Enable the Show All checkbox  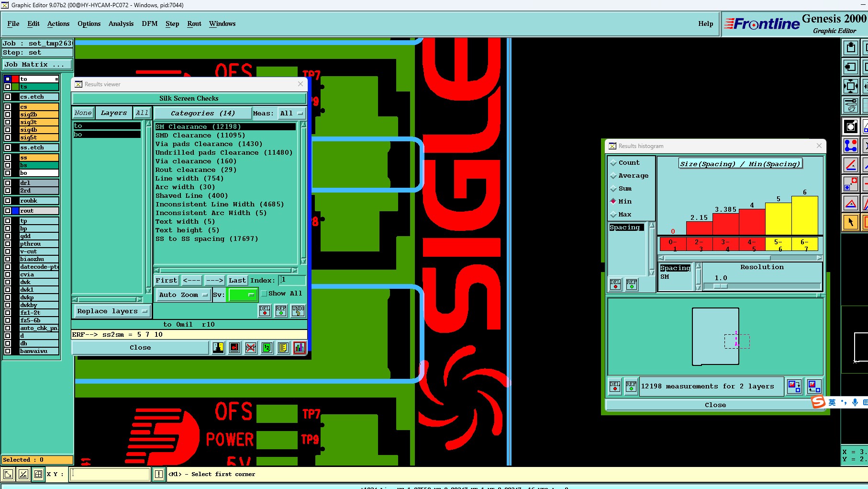coord(264,294)
